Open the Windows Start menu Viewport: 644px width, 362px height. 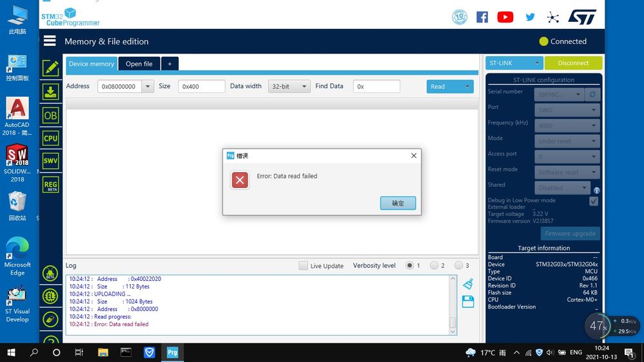[12, 352]
